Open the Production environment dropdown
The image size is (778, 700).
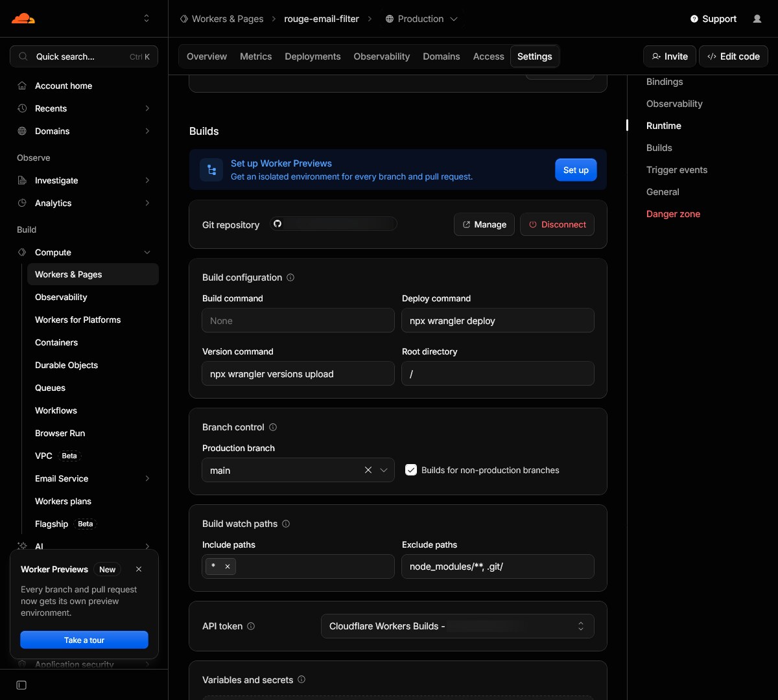point(421,19)
